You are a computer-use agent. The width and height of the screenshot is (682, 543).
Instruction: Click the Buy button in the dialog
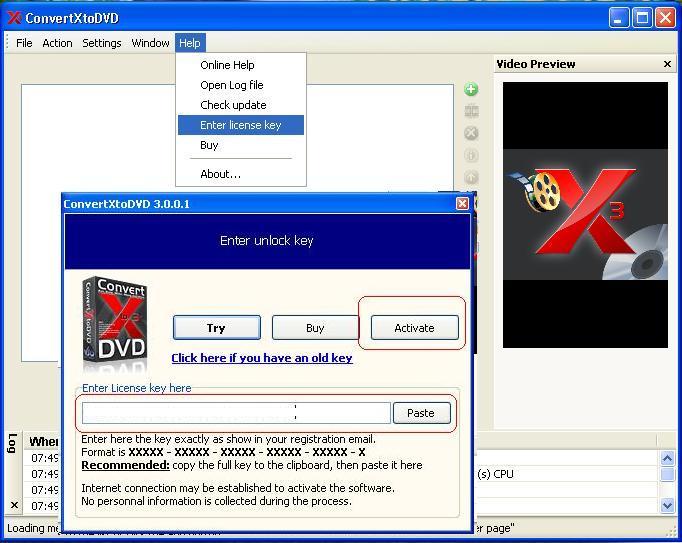315,328
